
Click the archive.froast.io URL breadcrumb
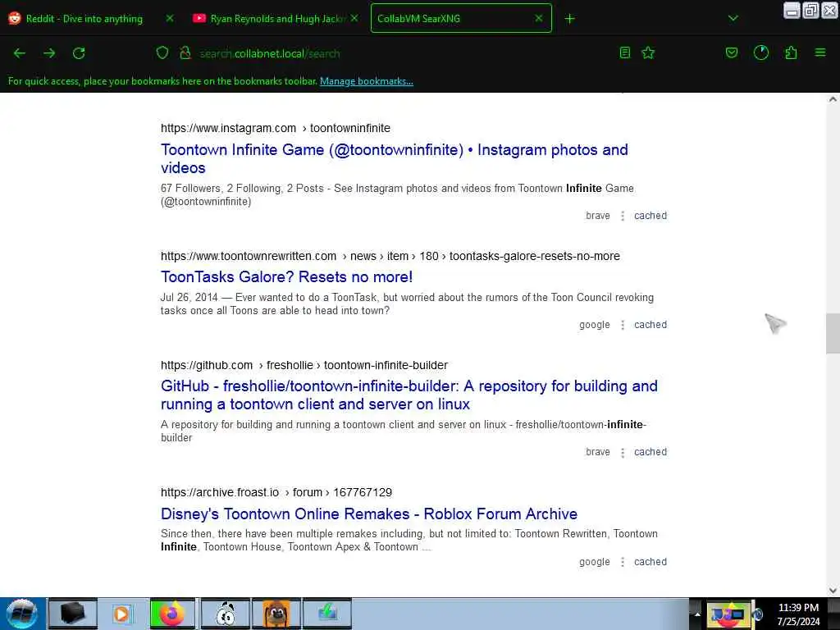pyautogui.click(x=276, y=492)
